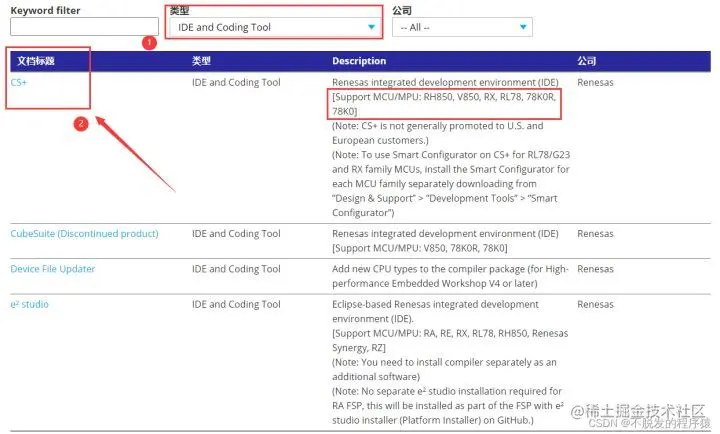Click the Description column header
The image size is (720, 434).
pyautogui.click(x=359, y=61)
